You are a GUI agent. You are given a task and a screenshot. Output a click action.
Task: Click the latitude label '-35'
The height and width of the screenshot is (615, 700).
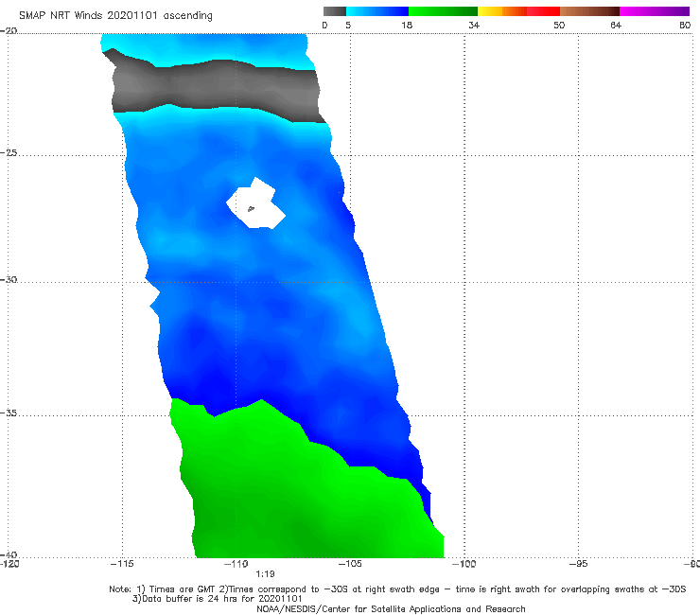point(9,413)
